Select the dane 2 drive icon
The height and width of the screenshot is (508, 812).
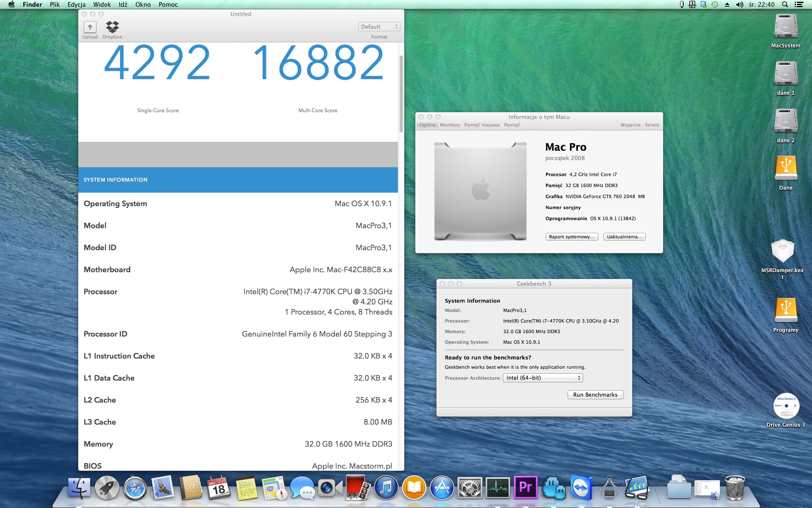[786, 121]
